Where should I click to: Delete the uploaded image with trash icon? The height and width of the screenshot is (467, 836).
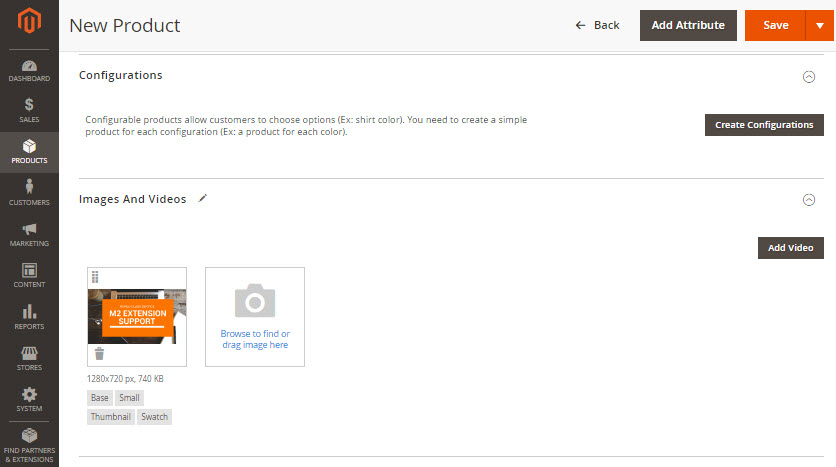99,353
